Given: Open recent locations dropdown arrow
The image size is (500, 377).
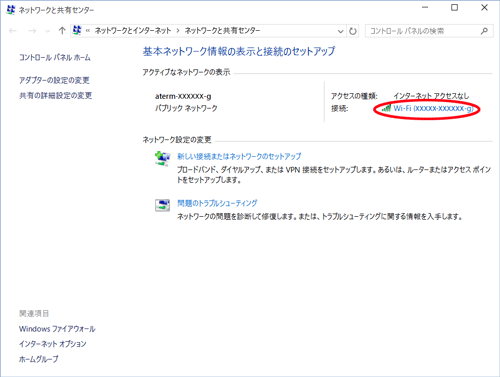Looking at the screenshot, I should point(48,31).
